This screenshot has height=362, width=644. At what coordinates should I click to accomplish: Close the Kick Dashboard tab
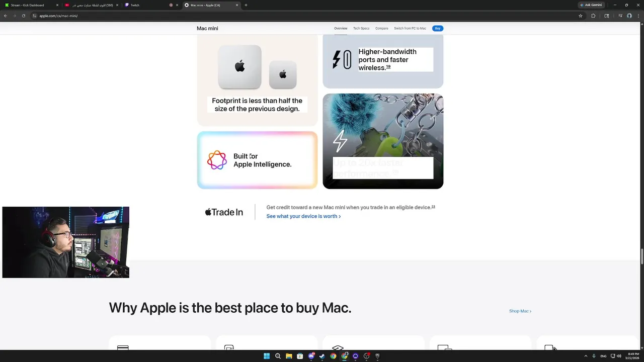(x=57, y=5)
